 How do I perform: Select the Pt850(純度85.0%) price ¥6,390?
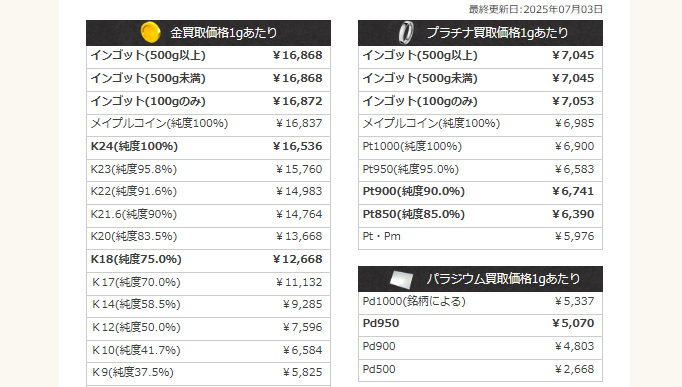pyautogui.click(x=573, y=214)
